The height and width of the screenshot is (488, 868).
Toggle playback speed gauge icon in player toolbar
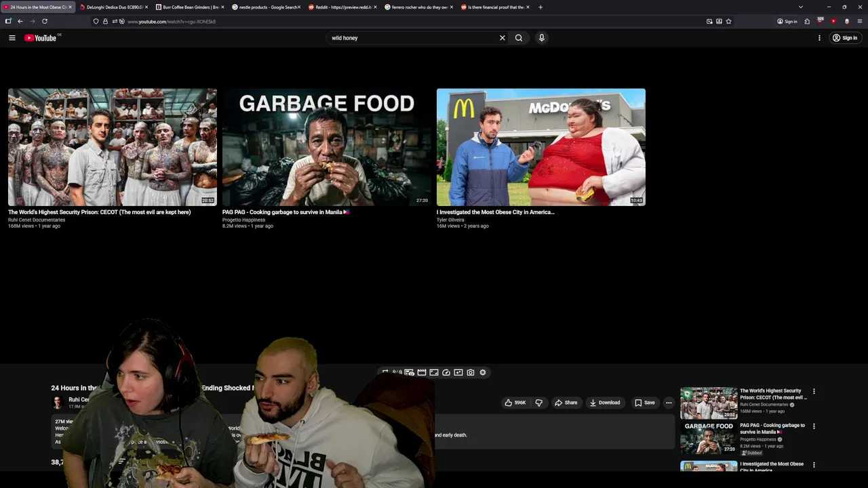[x=446, y=373]
